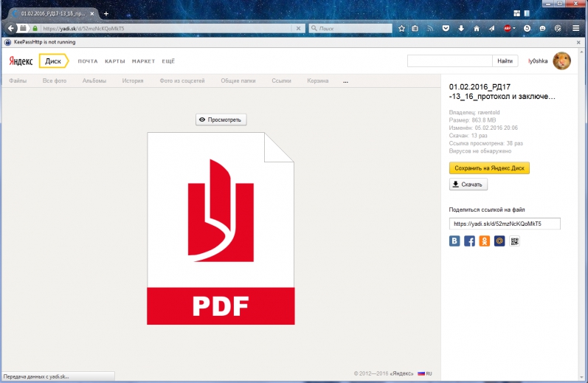Show QR code for file link

pyautogui.click(x=514, y=241)
